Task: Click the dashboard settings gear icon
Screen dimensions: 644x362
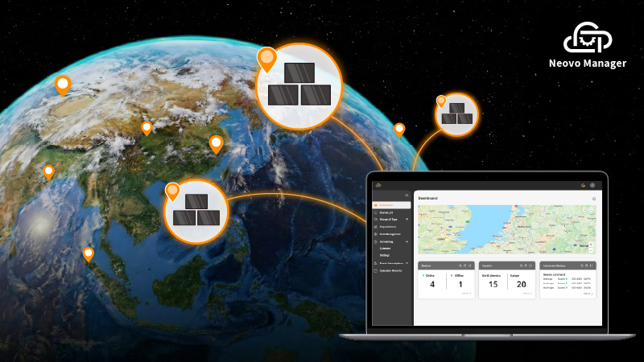Action: 594,198
